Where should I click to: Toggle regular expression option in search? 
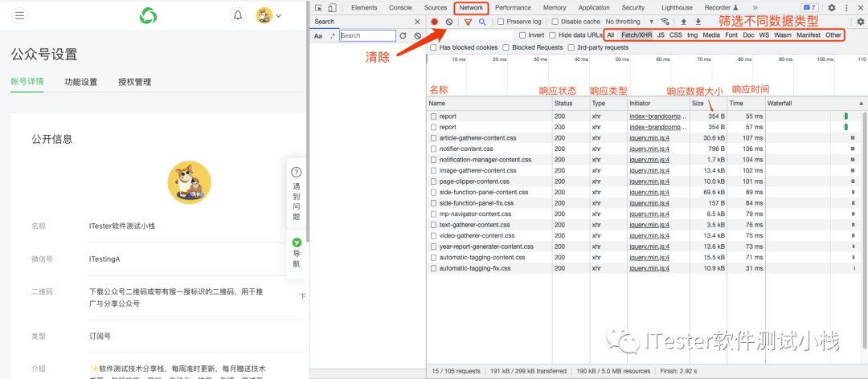[x=332, y=36]
